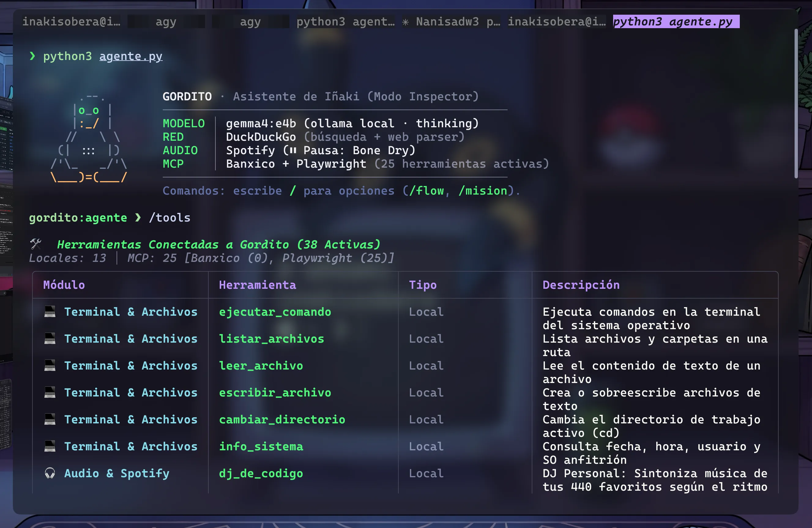Click the hammer and wrench tools icon
812x528 pixels.
coord(35,244)
